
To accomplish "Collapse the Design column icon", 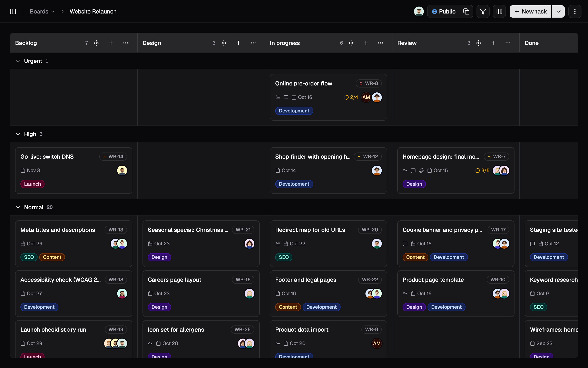I will pos(224,43).
